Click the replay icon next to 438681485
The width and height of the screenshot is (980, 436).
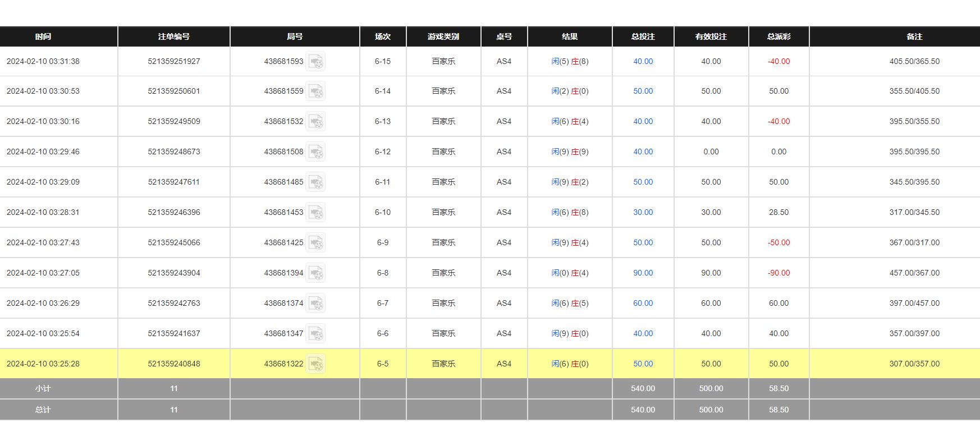click(x=315, y=182)
